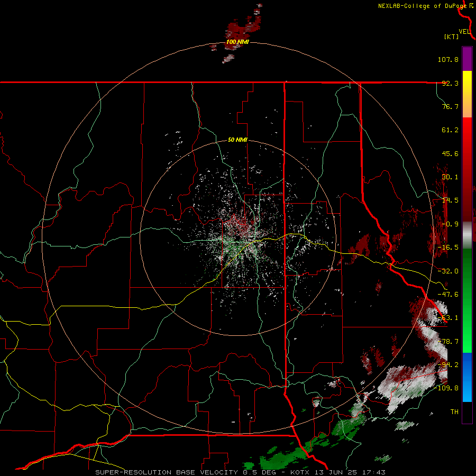
Task: Click the [KT] units label
Action: [x=452, y=36]
